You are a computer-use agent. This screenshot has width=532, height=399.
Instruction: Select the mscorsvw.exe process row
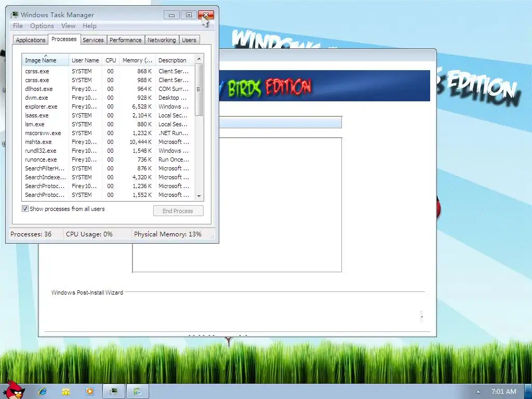tap(108, 133)
